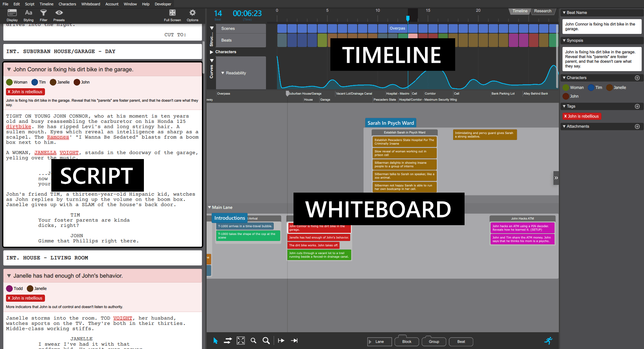Select the Sarah In Psych Ward block
This screenshot has width=644, height=349.
click(390, 123)
